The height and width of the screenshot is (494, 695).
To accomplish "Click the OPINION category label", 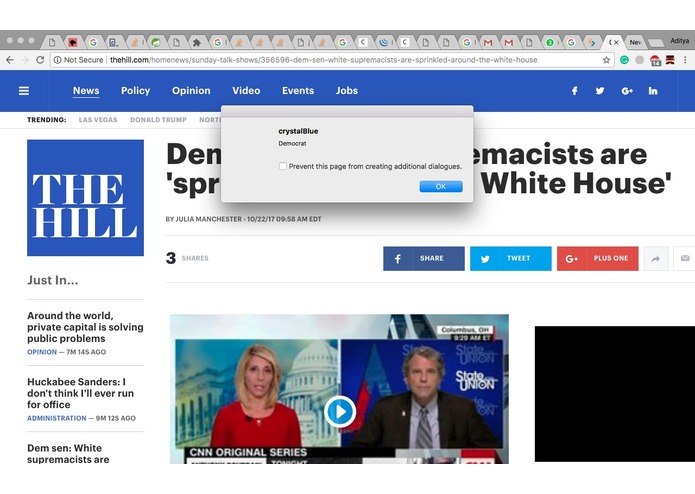I will click(x=42, y=352).
